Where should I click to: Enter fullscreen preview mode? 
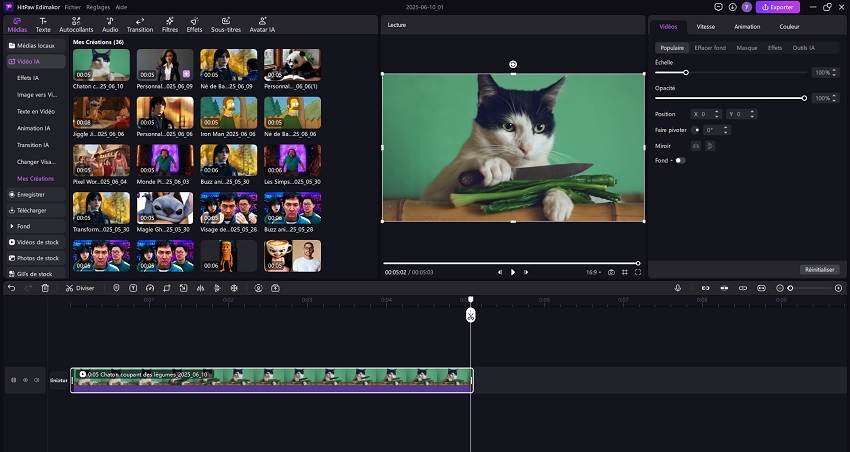(x=638, y=273)
